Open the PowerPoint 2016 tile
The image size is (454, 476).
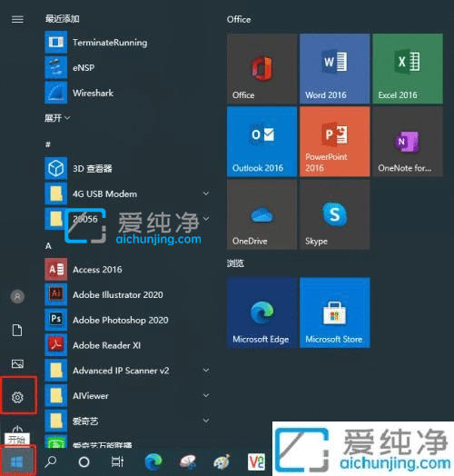(x=335, y=142)
